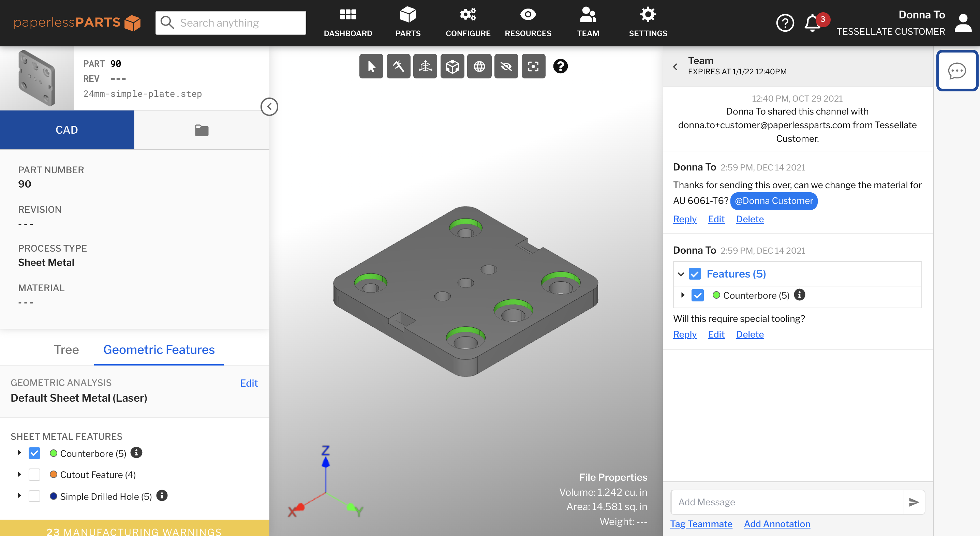This screenshot has height=536, width=980.
Task: Show info for Counterbore in left panel
Action: 136,453
